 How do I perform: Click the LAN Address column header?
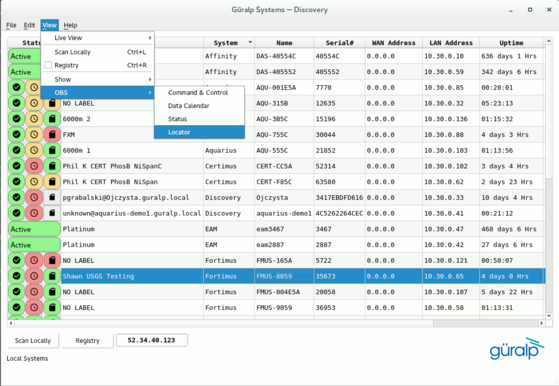click(451, 43)
